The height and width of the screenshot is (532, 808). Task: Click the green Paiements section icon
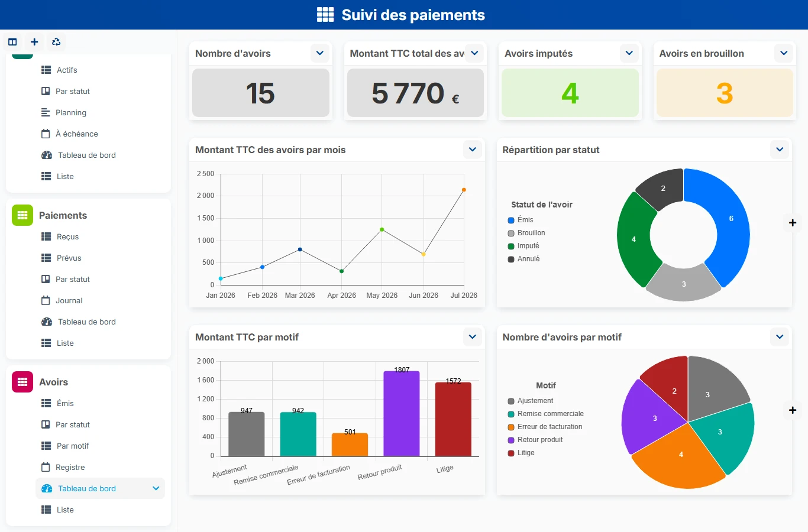[22, 215]
